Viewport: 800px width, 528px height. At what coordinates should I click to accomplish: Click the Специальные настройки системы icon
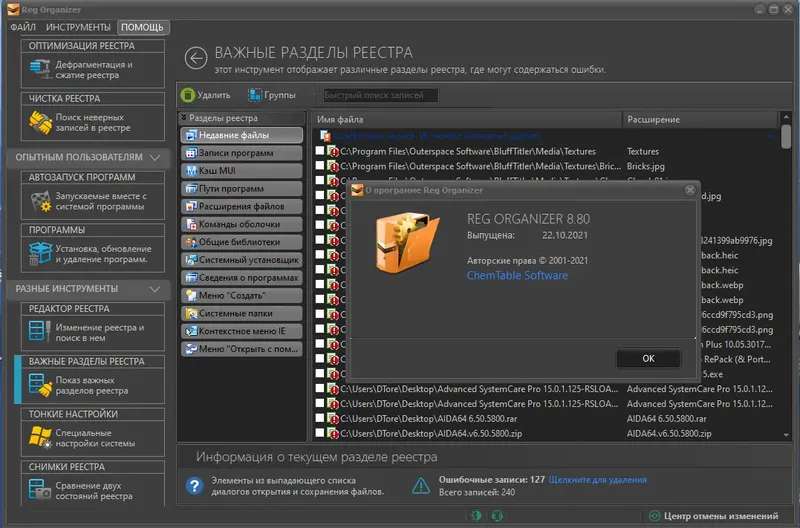pyautogui.click(x=40, y=438)
